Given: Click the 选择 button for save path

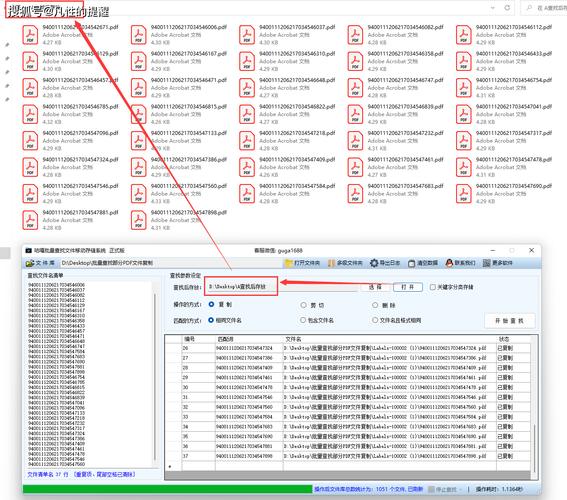Looking at the screenshot, I should coord(375,287).
